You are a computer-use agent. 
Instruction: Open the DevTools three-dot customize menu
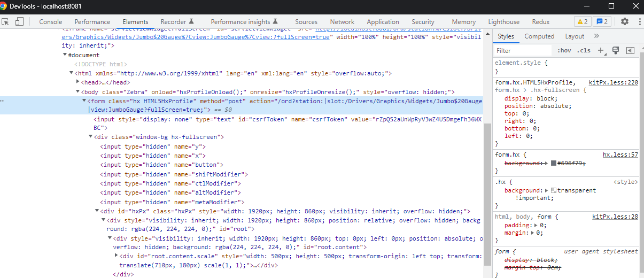637,22
